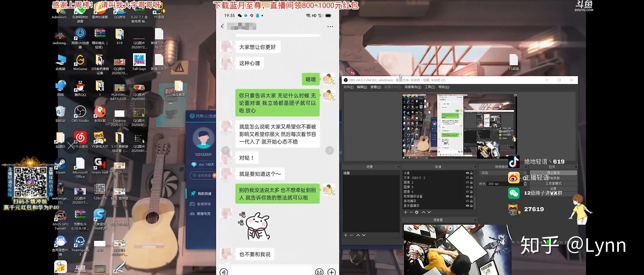Open the 回收站 recycle bin
The height and width of the screenshot is (275, 644).
tap(60, 114)
